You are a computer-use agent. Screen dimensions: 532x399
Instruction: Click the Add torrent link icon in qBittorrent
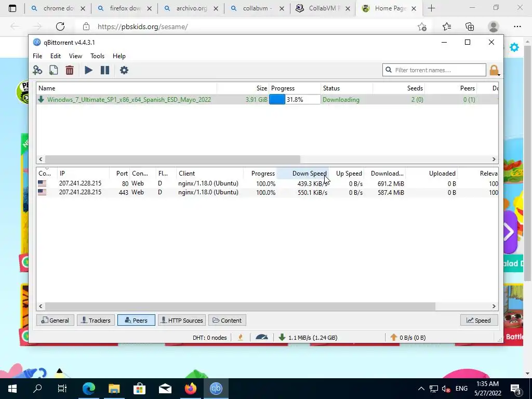[37, 70]
